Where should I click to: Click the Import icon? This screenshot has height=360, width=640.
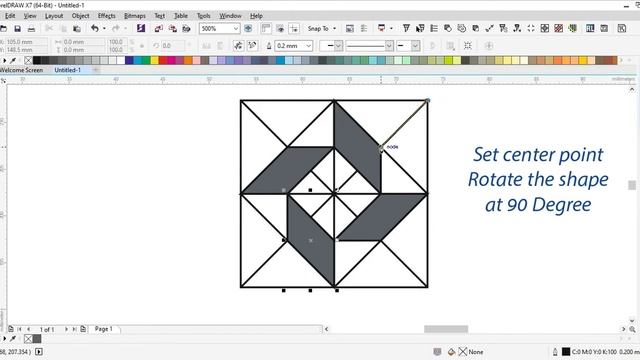click(158, 28)
